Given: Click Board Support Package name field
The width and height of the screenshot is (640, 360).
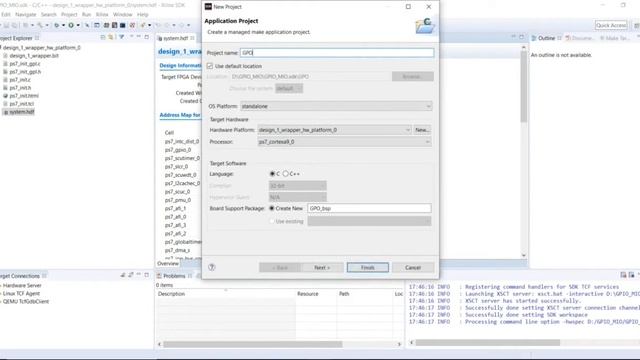Looking at the screenshot, I should pos(369,208).
